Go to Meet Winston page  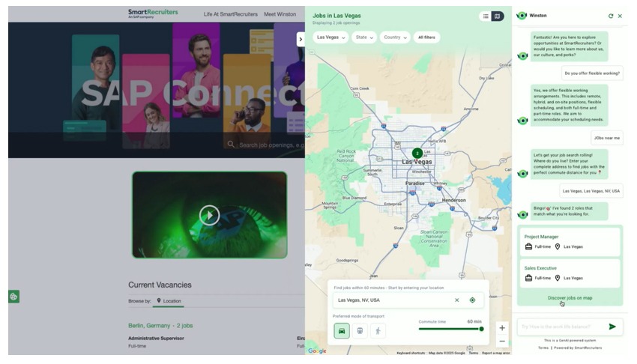[280, 14]
